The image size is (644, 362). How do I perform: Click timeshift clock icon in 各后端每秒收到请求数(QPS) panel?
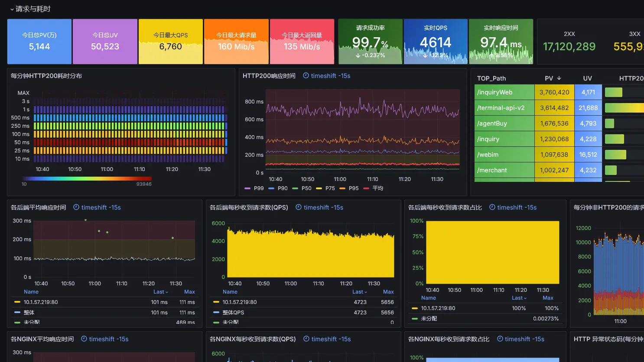pyautogui.click(x=299, y=207)
